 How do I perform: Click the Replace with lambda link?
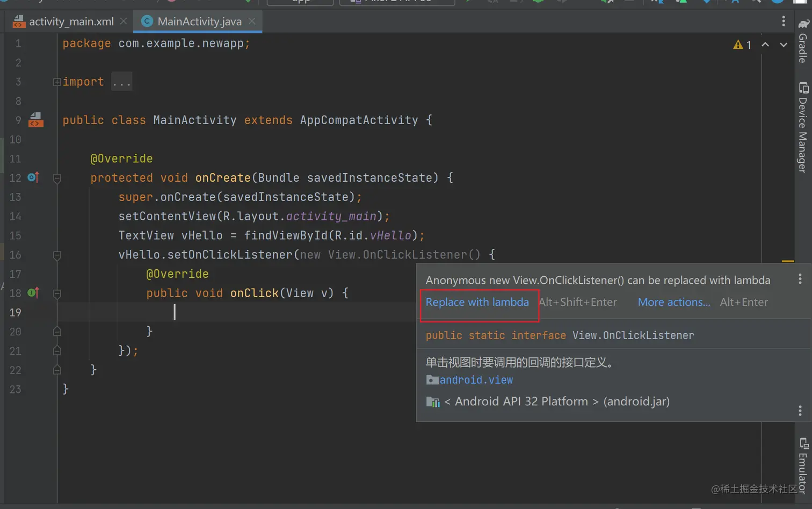477,302
